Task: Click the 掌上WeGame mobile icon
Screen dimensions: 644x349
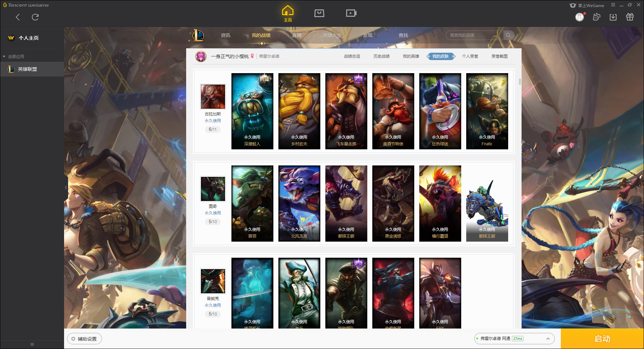Action: pyautogui.click(x=573, y=5)
